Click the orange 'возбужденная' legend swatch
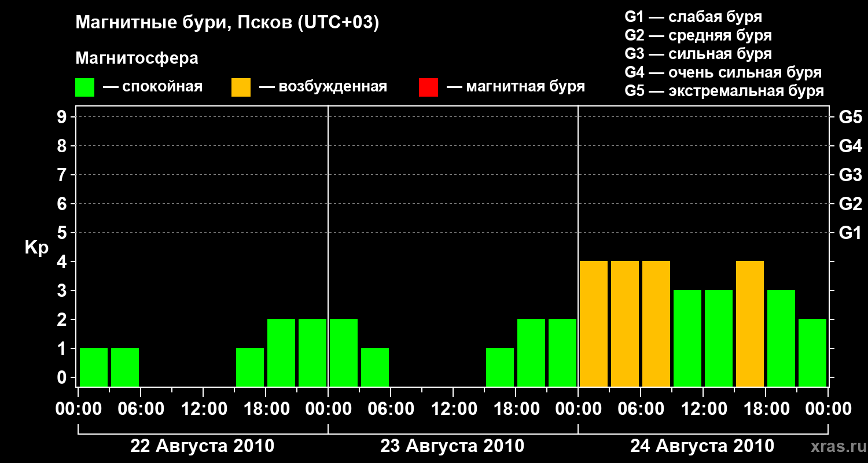Image resolution: width=868 pixels, height=463 pixels. [241, 87]
